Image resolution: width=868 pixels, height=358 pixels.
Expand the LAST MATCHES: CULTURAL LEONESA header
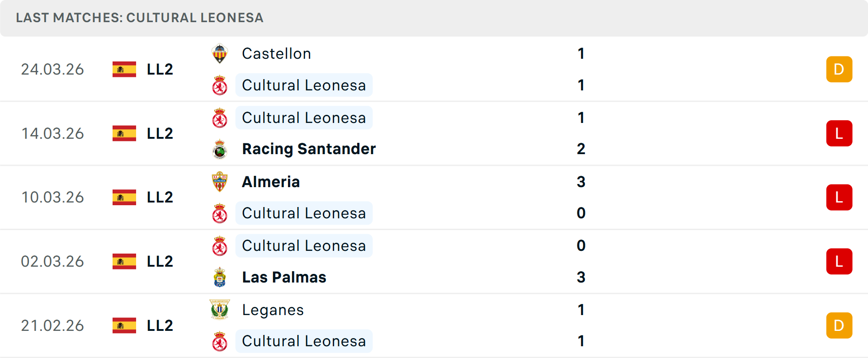click(x=139, y=18)
